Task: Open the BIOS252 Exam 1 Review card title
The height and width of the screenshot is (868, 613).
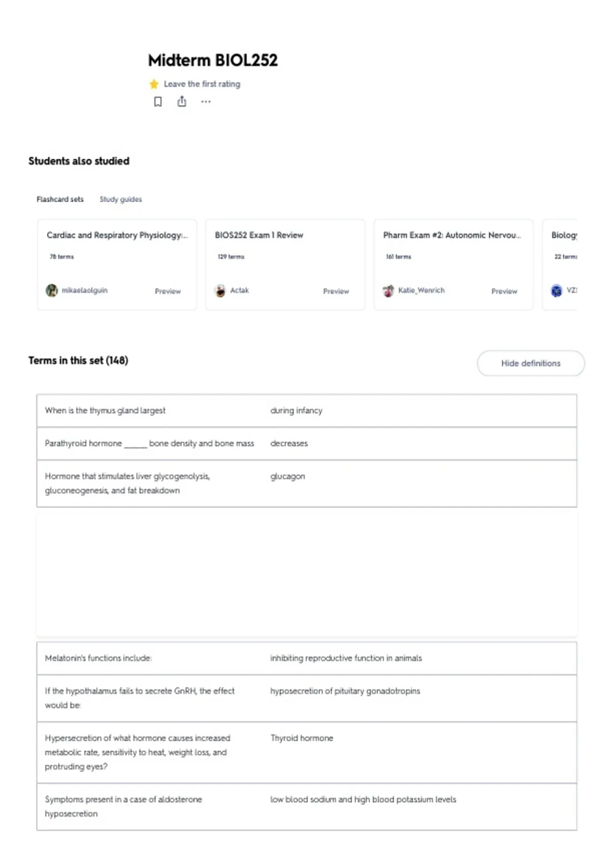Action: pyautogui.click(x=259, y=235)
